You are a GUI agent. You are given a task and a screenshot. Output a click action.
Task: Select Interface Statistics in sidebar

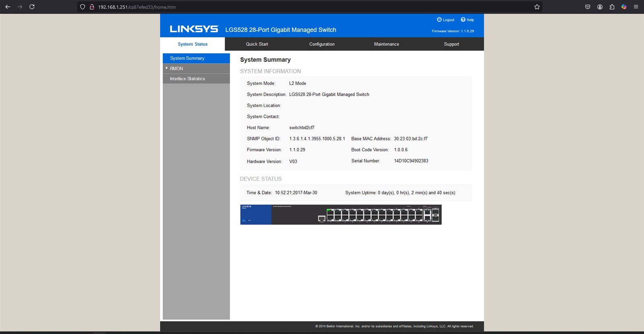[x=188, y=79]
